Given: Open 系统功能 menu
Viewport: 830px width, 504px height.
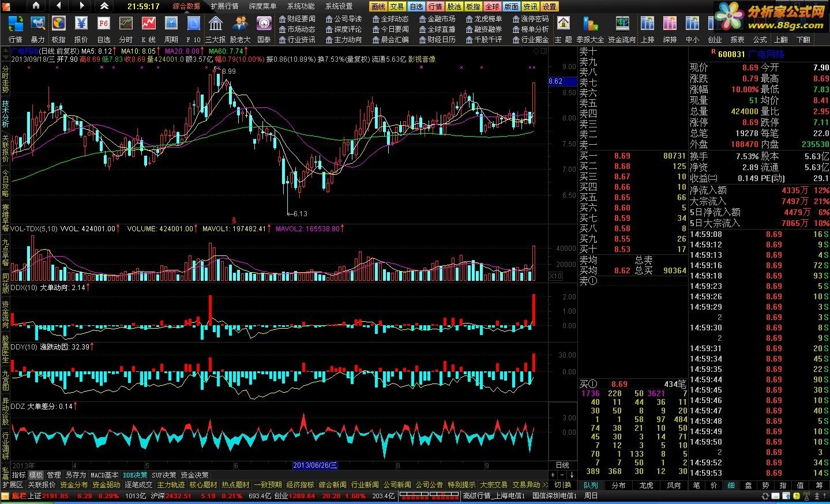Looking at the screenshot, I should (301, 6).
